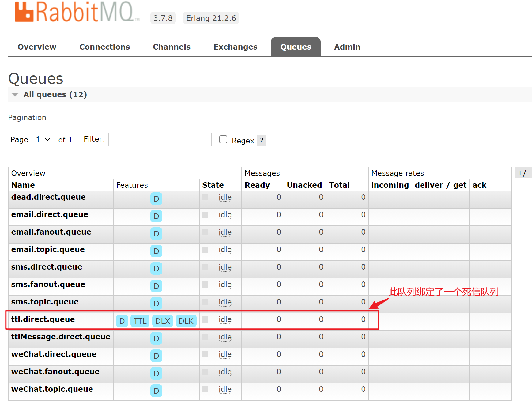Image resolution: width=532 pixels, height=408 pixels.
Task: Click the D badge in ttl.direct.queue row
Action: click(122, 321)
